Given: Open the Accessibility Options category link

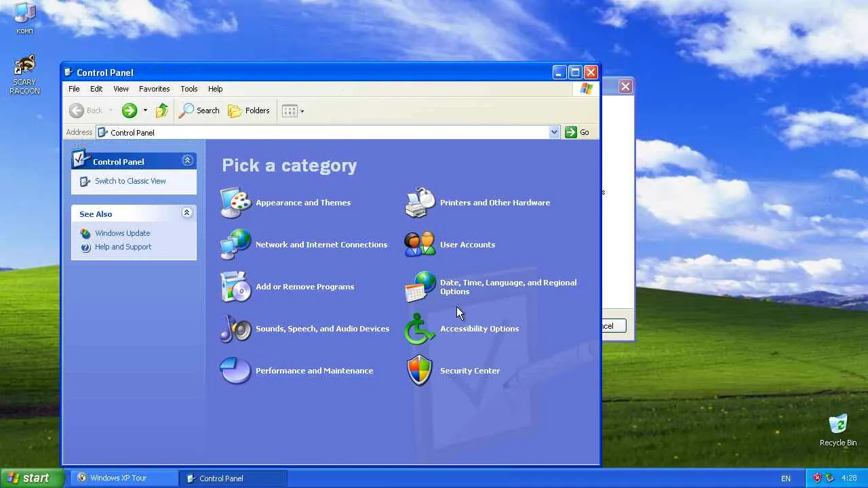Looking at the screenshot, I should pos(479,329).
